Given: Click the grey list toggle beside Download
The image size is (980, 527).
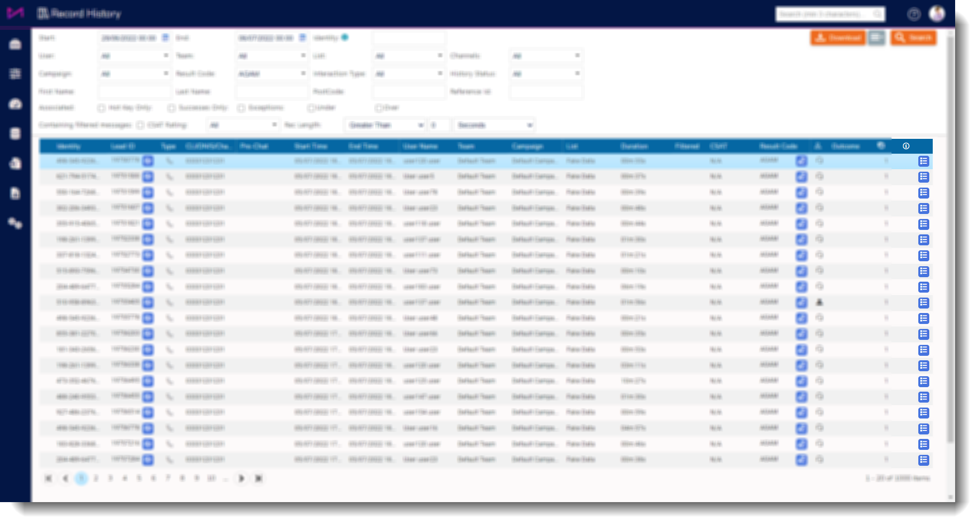Looking at the screenshot, I should tap(877, 37).
